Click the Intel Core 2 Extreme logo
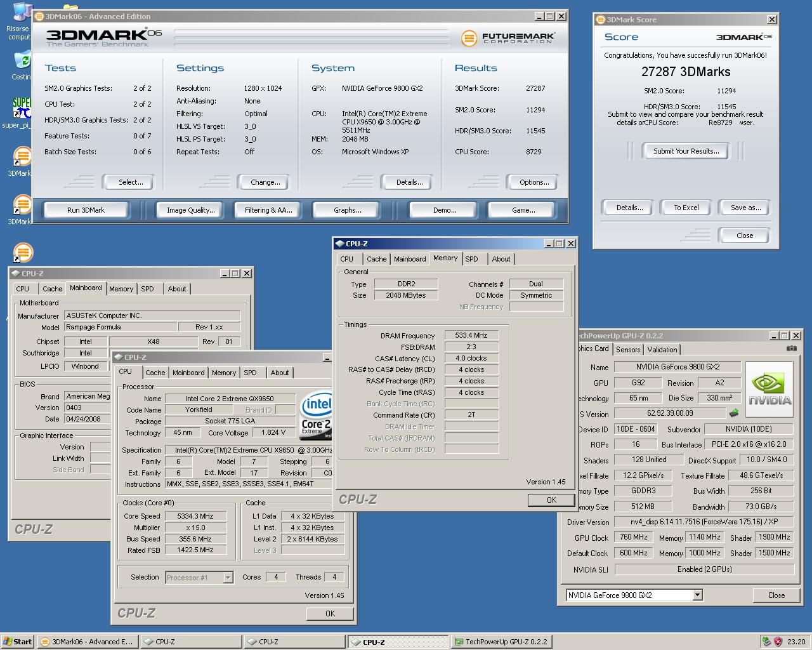The width and height of the screenshot is (812, 650). [316, 415]
